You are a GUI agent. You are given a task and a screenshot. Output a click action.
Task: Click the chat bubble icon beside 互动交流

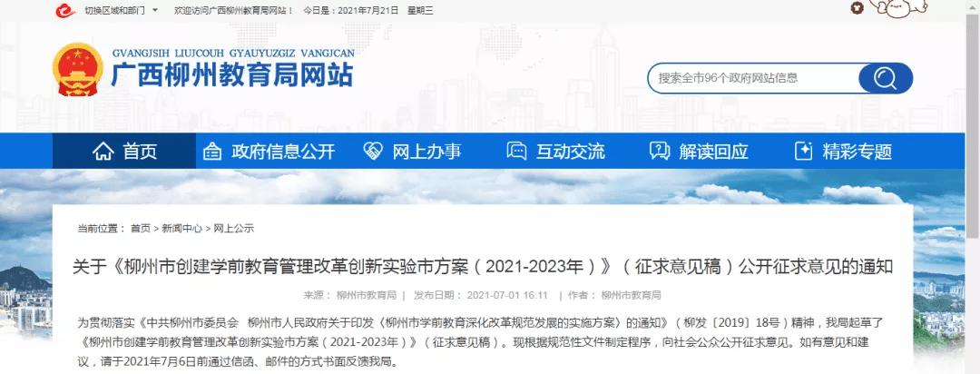tap(516, 152)
